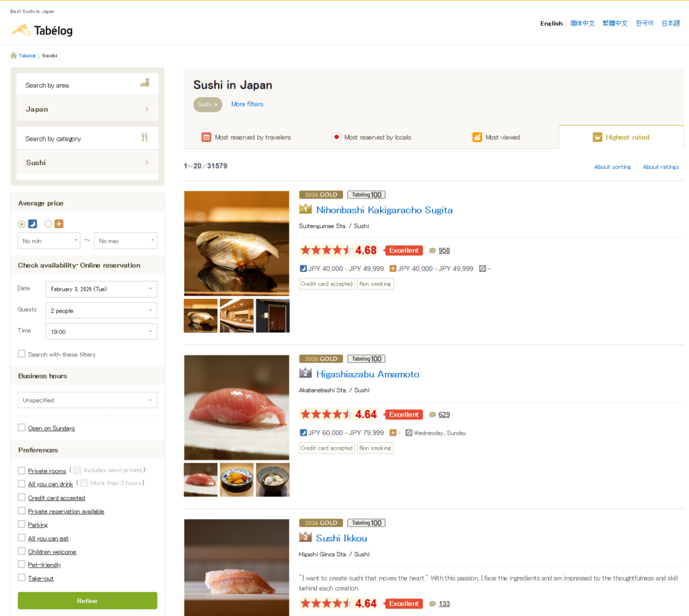This screenshot has width=689, height=616.
Task: Enable the Open on Sundays checkbox
Action: click(21, 427)
